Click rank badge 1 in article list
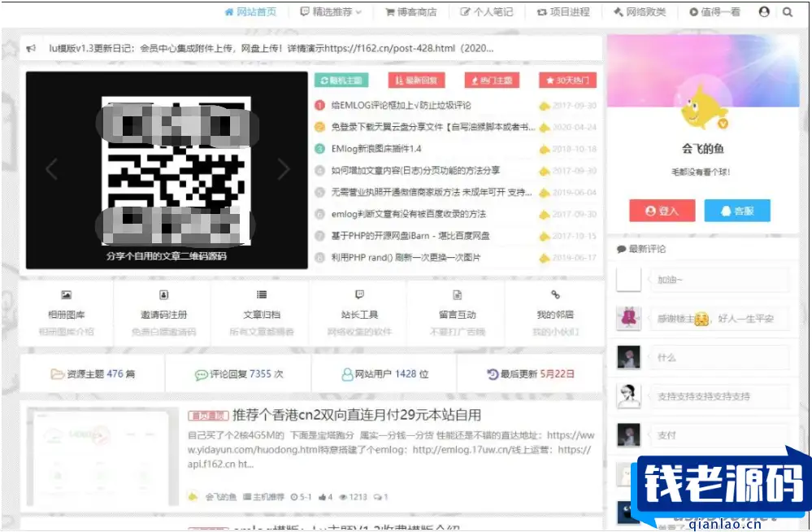The height and width of the screenshot is (532, 812). pos(320,105)
